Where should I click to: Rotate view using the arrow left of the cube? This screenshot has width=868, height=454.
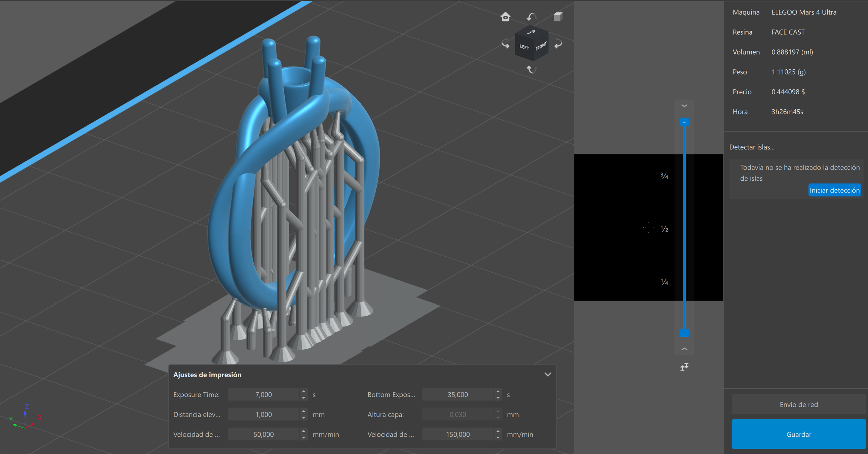[x=506, y=44]
